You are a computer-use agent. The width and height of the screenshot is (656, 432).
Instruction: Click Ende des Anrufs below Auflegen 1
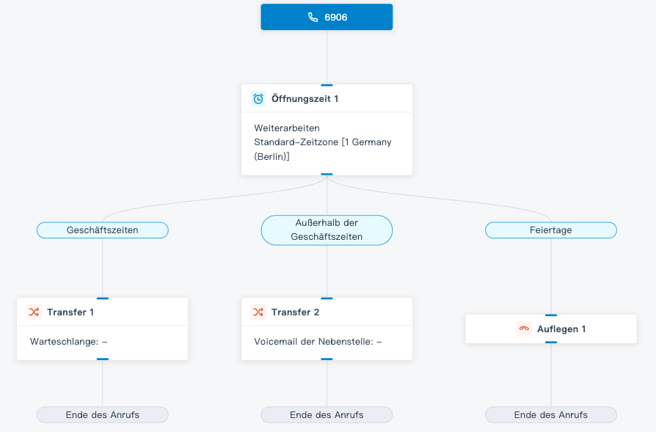click(550, 414)
